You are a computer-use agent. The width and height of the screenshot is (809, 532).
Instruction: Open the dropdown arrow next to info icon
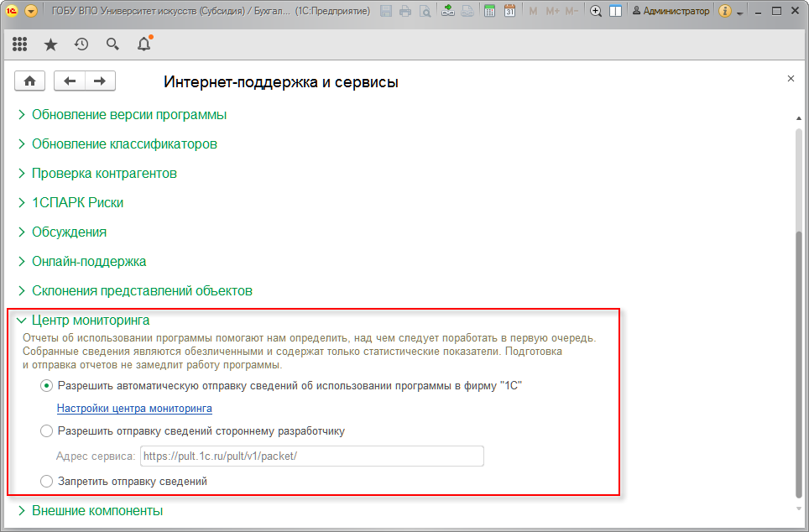740,13
